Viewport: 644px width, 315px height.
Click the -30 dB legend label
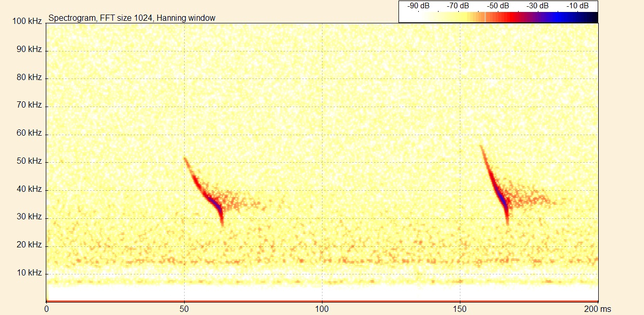click(537, 6)
